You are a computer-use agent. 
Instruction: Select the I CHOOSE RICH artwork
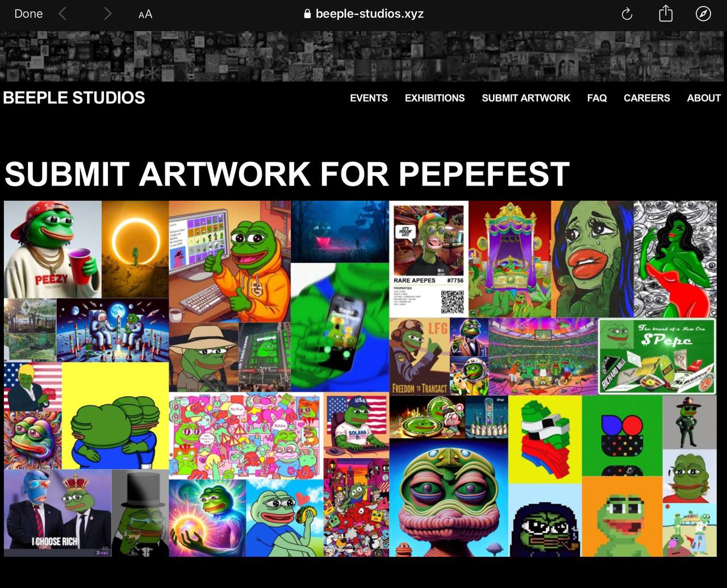tap(57, 513)
